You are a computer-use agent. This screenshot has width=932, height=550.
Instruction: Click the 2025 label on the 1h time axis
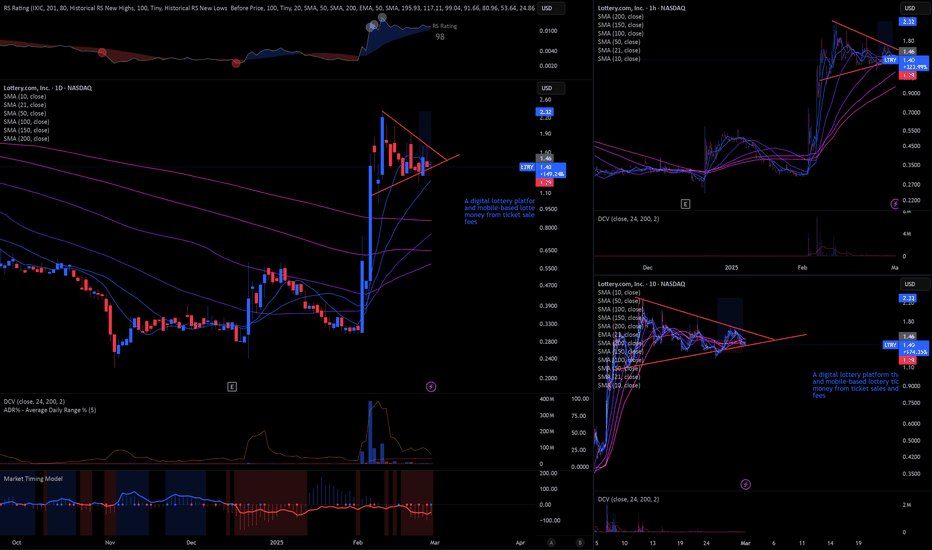pos(731,268)
